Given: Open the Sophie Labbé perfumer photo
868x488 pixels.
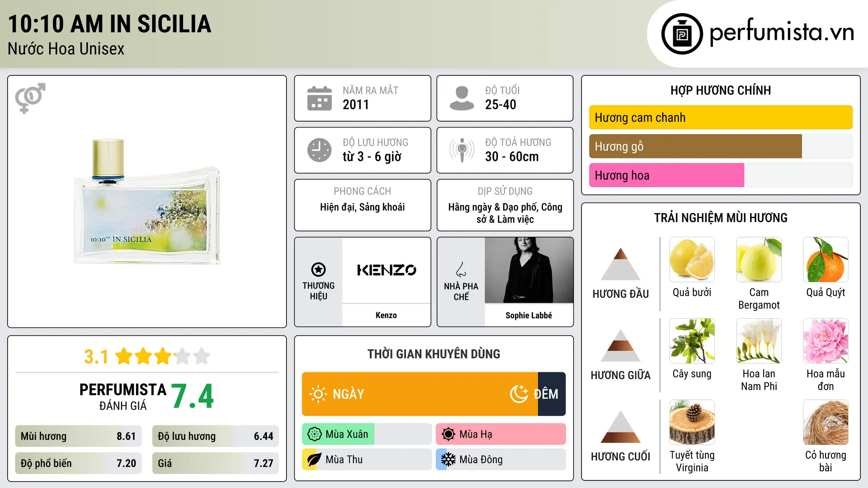Looking at the screenshot, I should (529, 270).
